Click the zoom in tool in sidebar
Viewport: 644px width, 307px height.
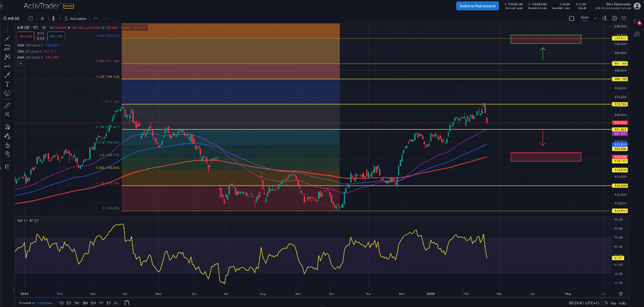point(7,114)
